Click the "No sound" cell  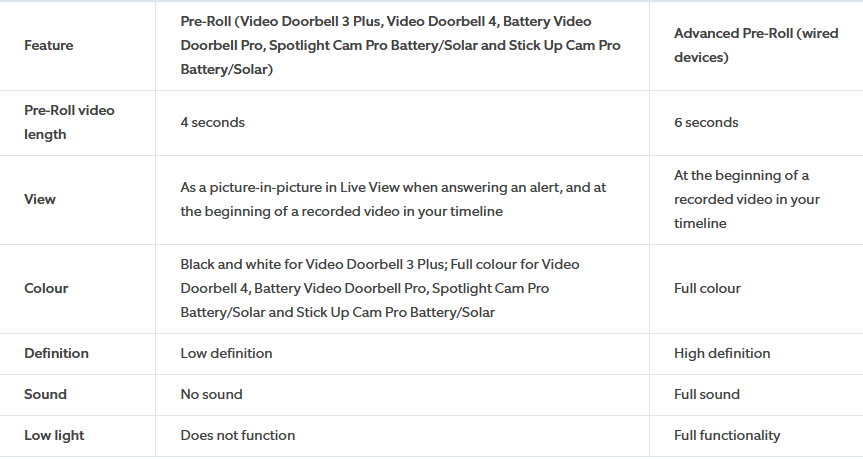tap(211, 394)
